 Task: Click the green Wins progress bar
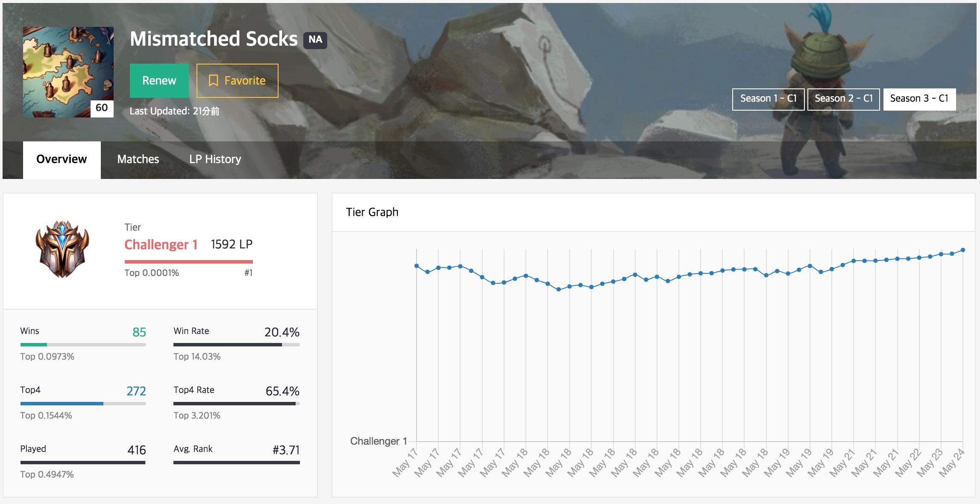pyautogui.click(x=34, y=345)
